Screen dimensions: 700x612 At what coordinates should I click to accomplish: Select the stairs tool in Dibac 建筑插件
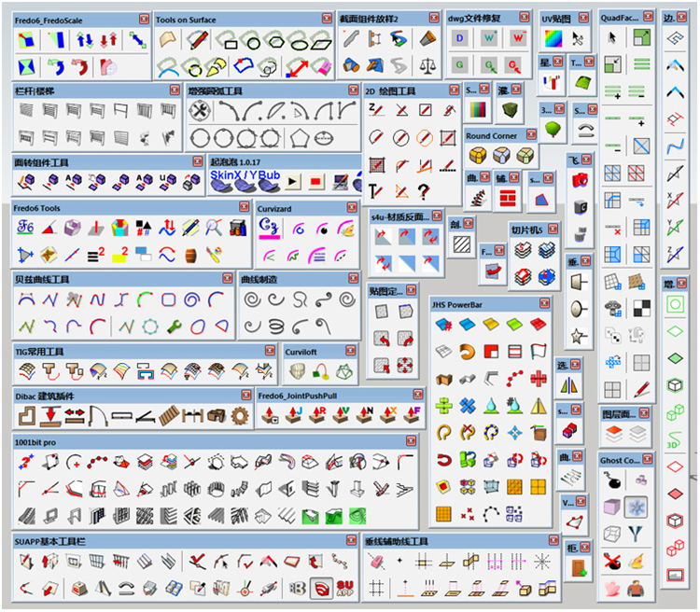[169, 416]
